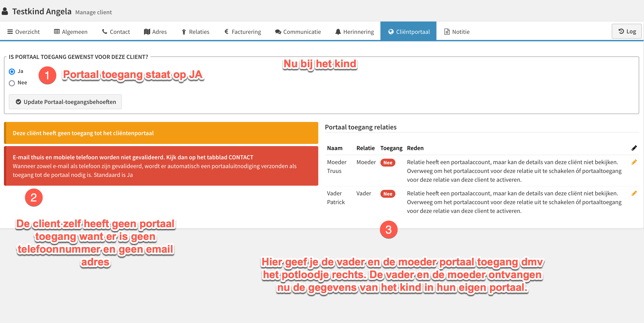The width and height of the screenshot is (644, 323).
Task: Edit portal access for Moeder Truus pencil
Action: pyautogui.click(x=634, y=162)
